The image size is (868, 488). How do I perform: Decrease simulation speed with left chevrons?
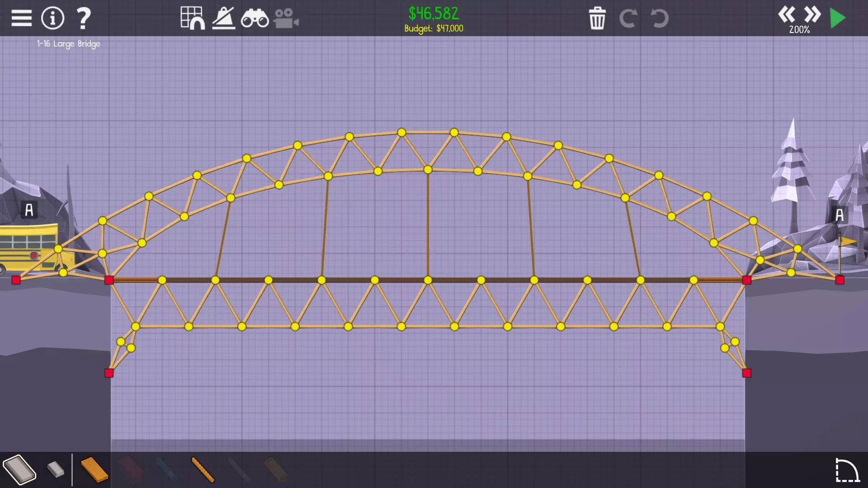787,14
